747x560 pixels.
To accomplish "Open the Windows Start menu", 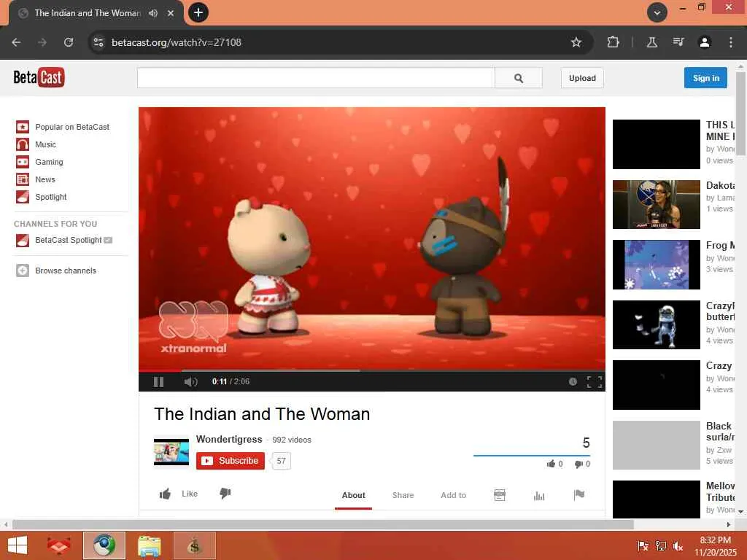I will point(18,545).
